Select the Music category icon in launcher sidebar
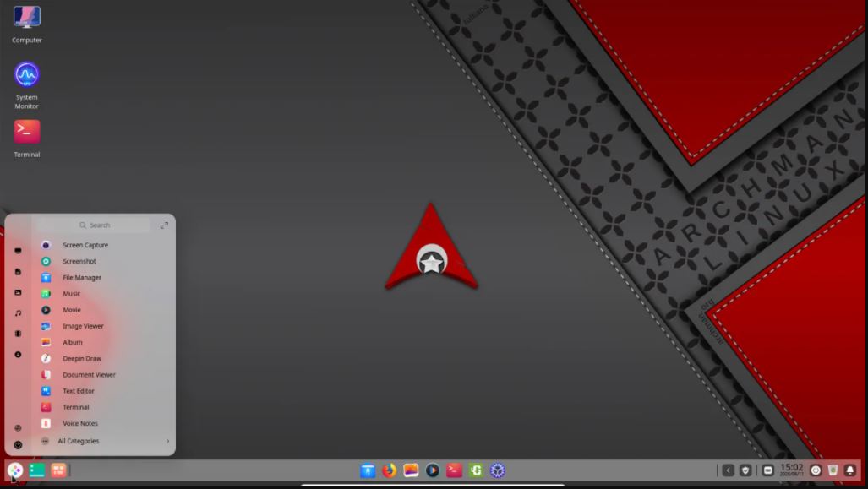868x489 pixels. click(x=19, y=312)
